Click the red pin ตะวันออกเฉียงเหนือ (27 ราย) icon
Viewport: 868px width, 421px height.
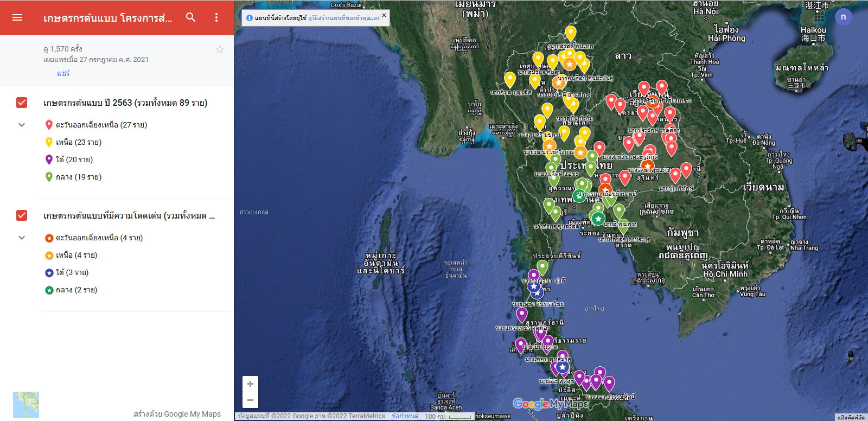49,125
